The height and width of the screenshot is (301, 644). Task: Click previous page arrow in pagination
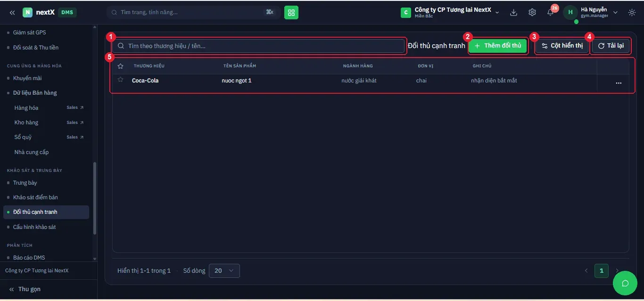point(586,271)
